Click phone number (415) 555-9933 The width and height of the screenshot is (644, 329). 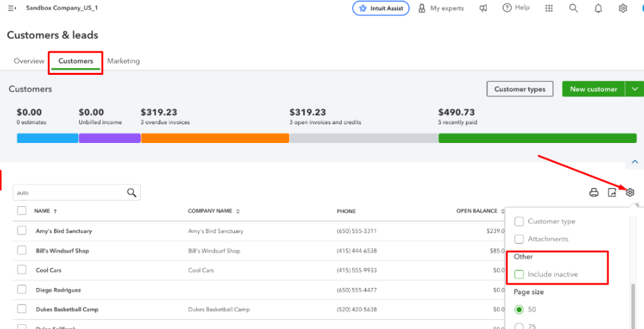click(x=356, y=271)
